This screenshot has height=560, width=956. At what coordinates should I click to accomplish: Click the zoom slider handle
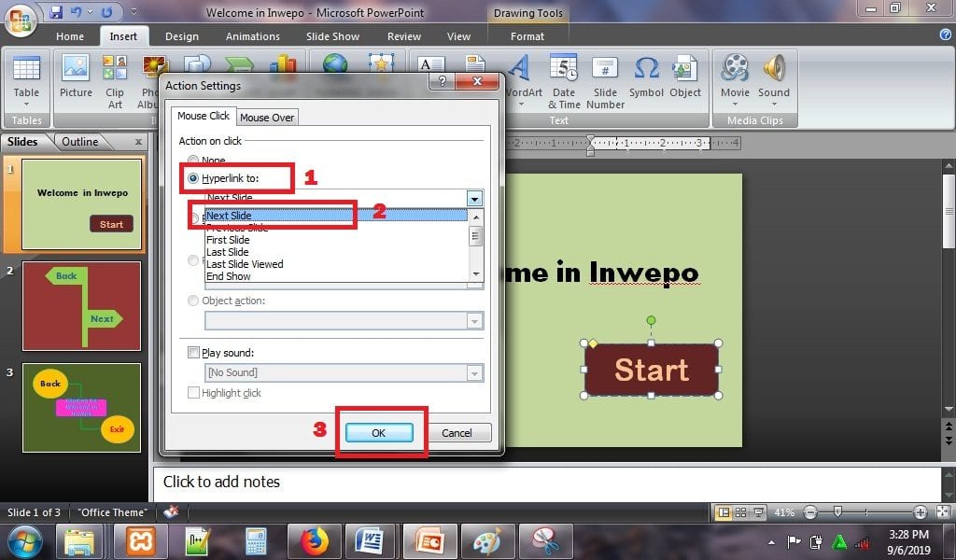point(837,511)
